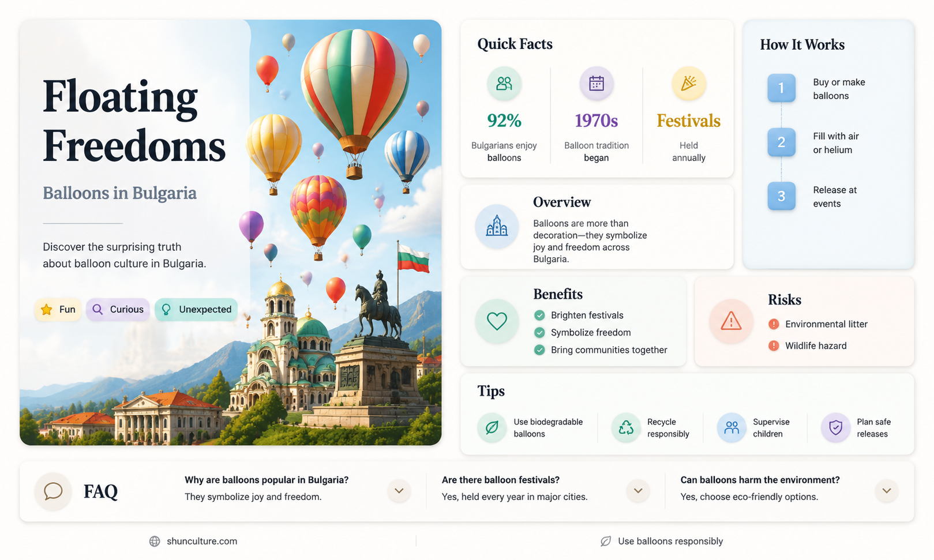Click the lightbulb icon in Unexpected tag
934x560 pixels.
pos(166,310)
